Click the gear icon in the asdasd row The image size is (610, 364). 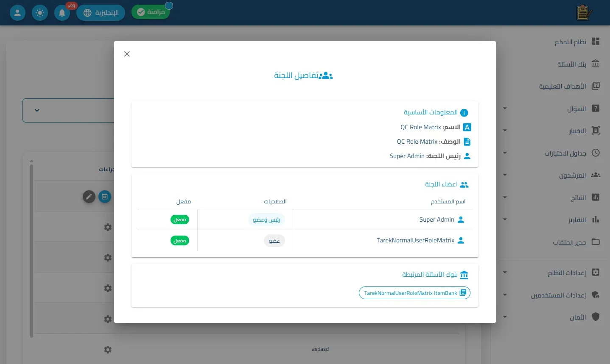click(108, 350)
